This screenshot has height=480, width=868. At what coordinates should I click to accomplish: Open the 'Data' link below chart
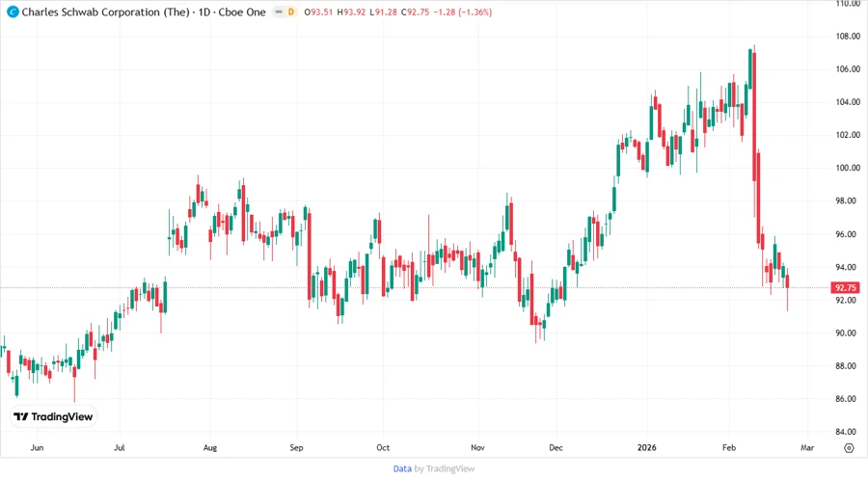click(x=402, y=469)
